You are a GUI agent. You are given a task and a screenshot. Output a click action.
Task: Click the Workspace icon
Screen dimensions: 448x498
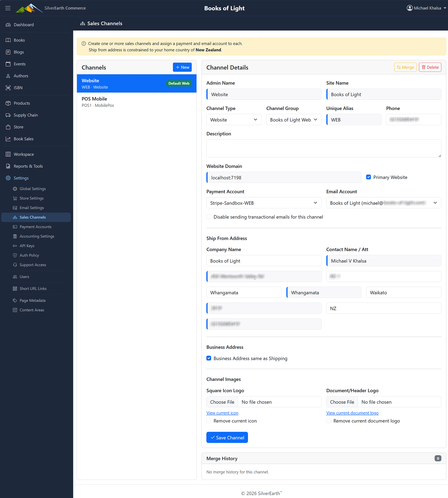tap(8, 154)
